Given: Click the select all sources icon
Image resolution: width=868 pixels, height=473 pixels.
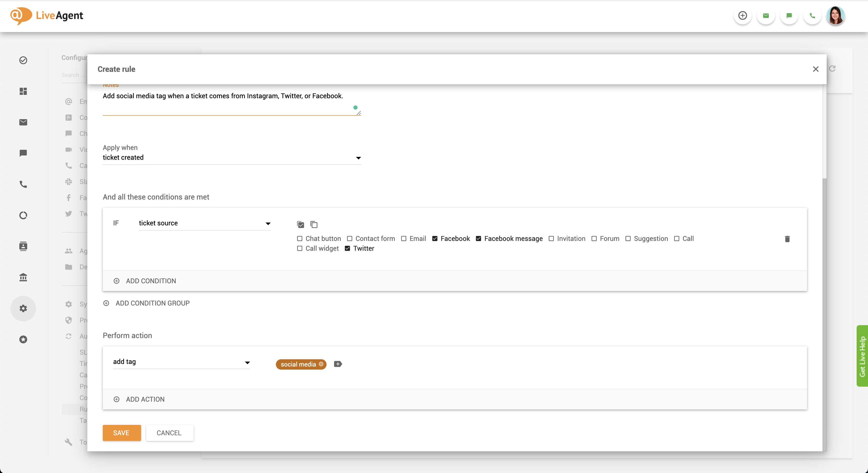Looking at the screenshot, I should [x=300, y=225].
